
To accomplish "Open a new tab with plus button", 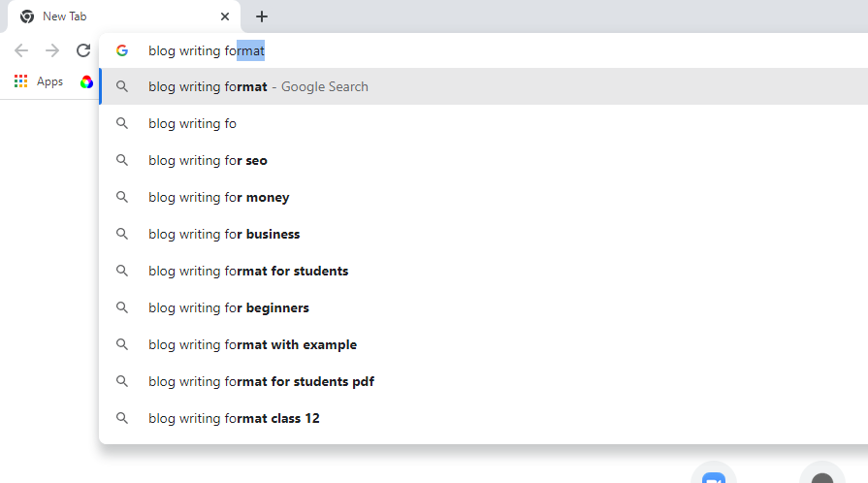I will click(x=262, y=16).
